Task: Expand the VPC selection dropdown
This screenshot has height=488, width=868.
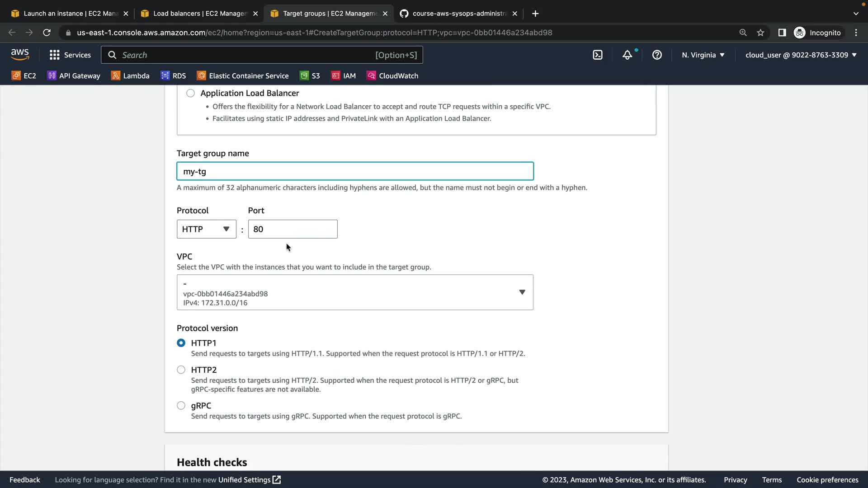Action: (x=355, y=292)
